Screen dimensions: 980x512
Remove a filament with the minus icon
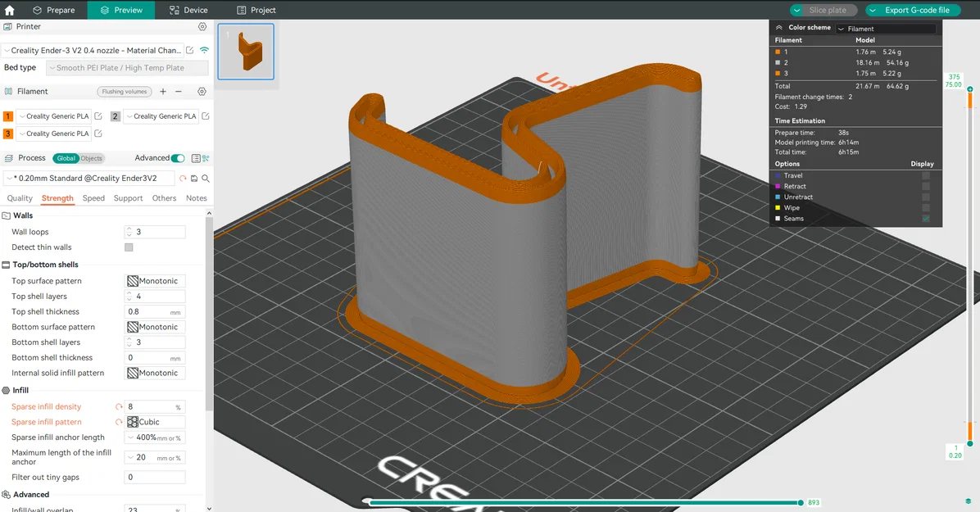[178, 91]
